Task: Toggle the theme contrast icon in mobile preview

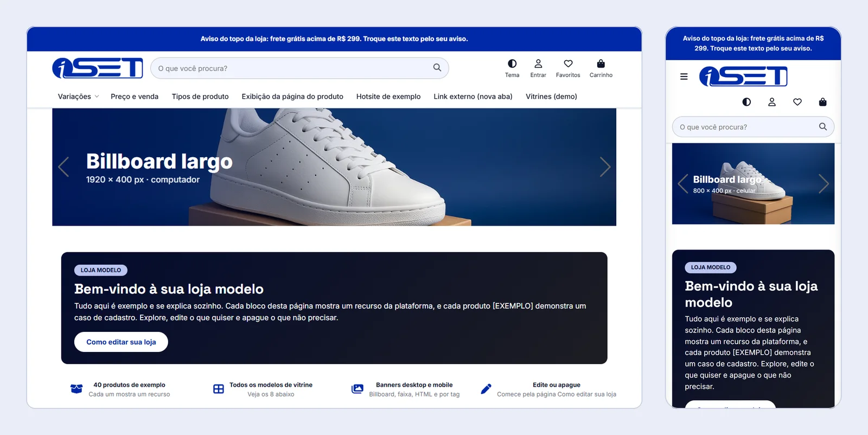Action: [x=746, y=102]
